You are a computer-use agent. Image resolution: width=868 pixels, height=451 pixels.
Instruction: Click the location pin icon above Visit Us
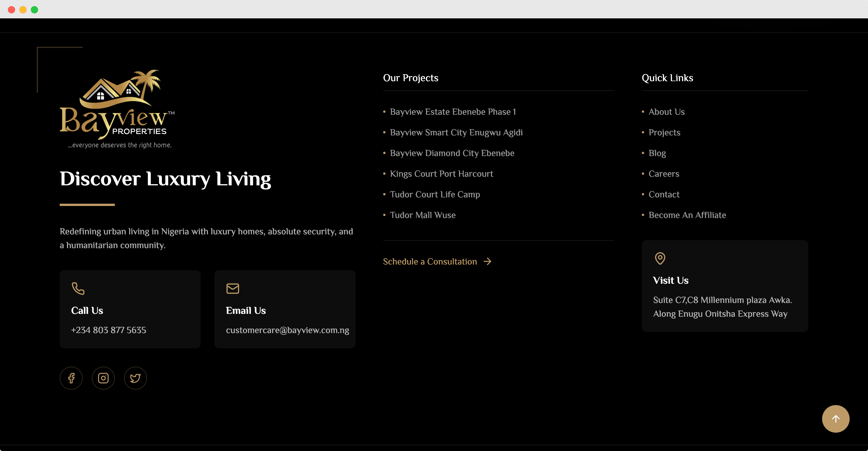coord(660,258)
